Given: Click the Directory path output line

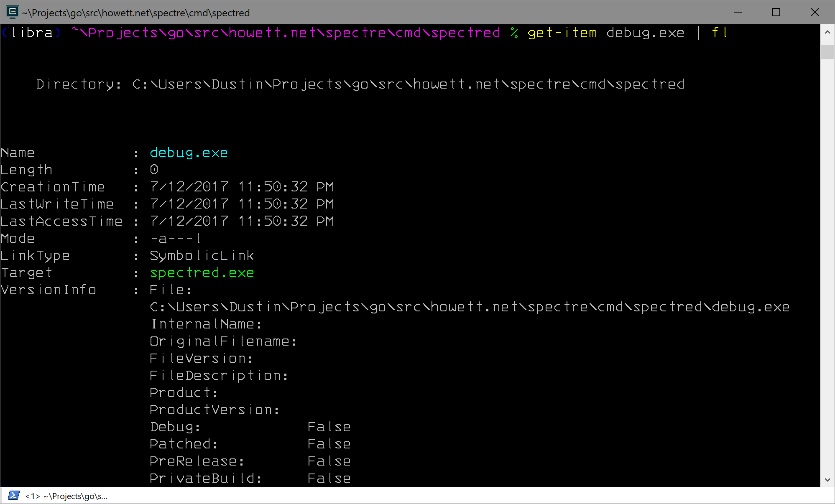Looking at the screenshot, I should point(360,84).
